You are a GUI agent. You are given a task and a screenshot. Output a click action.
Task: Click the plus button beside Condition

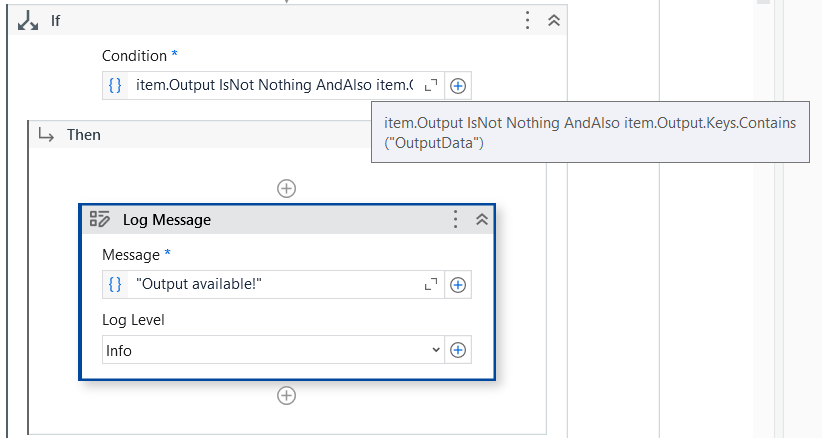tap(458, 86)
